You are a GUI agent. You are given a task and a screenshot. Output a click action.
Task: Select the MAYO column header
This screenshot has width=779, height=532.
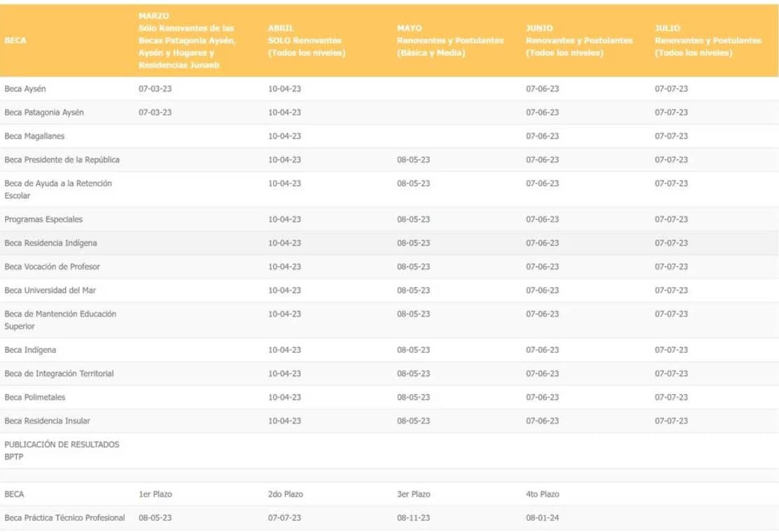[x=450, y=41]
